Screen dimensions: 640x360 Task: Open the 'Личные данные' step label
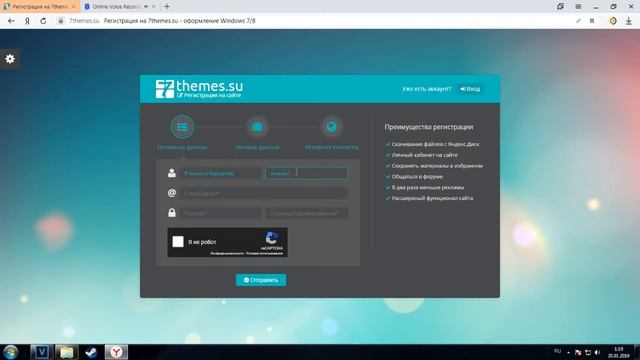point(257,147)
